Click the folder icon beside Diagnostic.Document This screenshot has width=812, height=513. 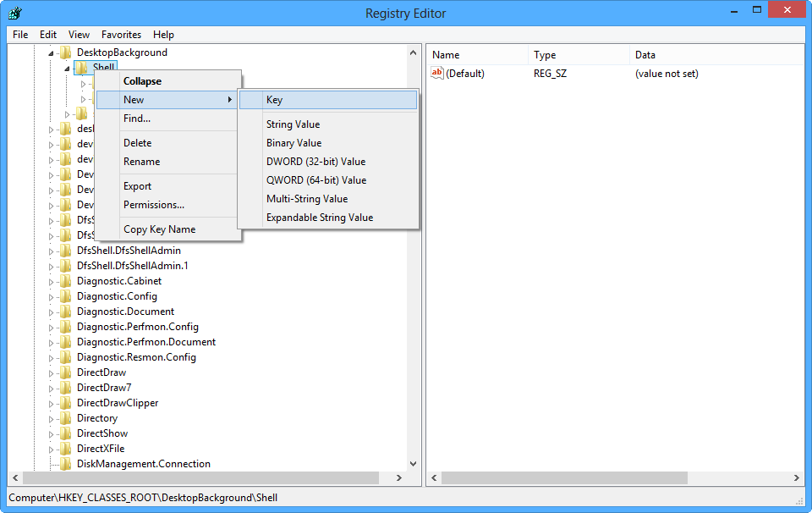(66, 312)
